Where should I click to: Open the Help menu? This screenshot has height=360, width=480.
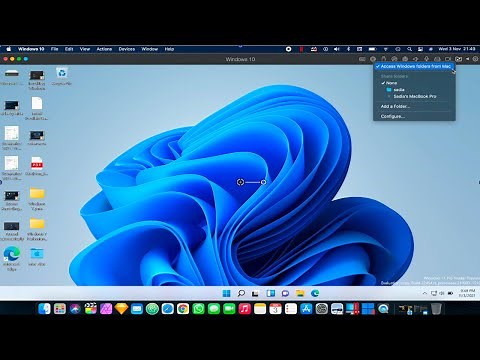[169, 49]
